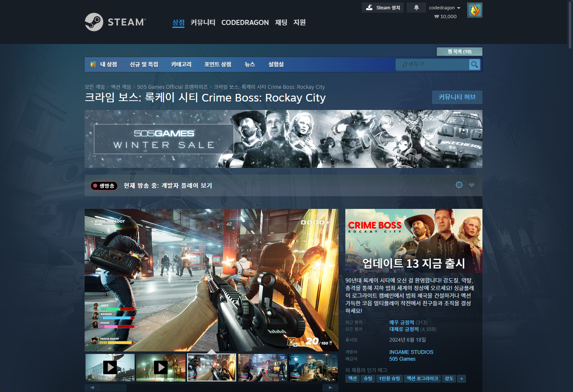Image resolution: width=573 pixels, height=392 pixels.
Task: Open the 실험실 tab
Action: (276, 64)
